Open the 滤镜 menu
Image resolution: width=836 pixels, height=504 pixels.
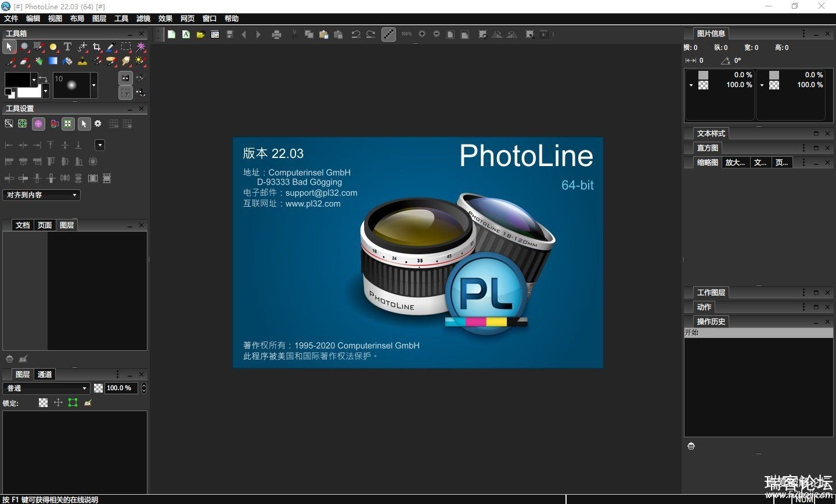(143, 19)
